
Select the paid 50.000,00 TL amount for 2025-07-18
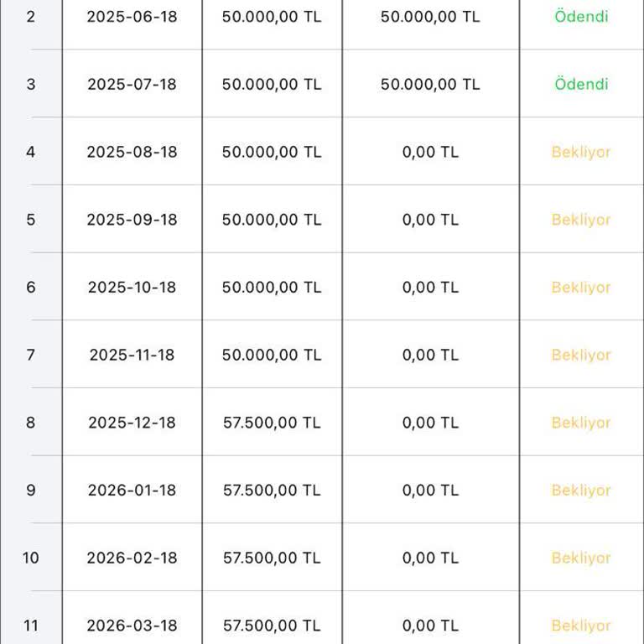(430, 85)
